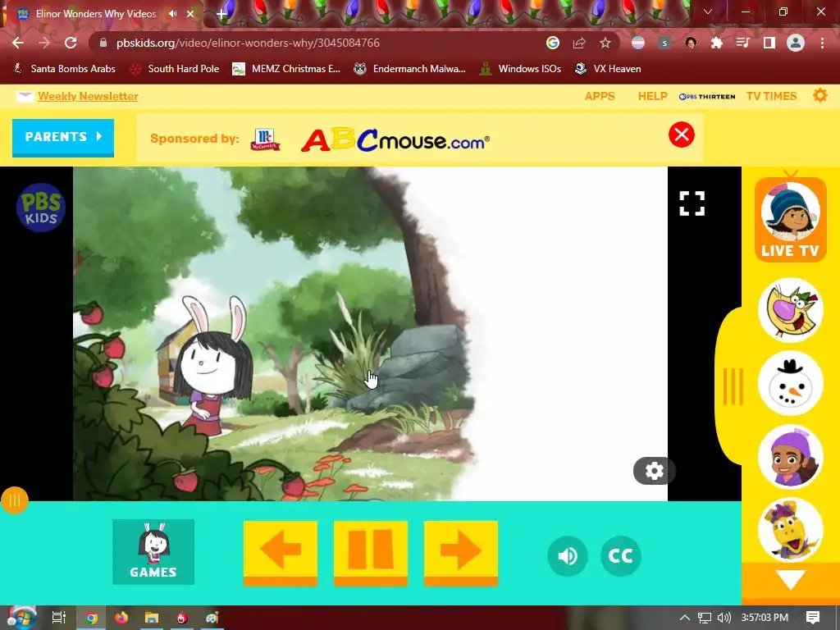The image size is (840, 630).
Task: Open the Extensions puzzle icon
Action: point(717,43)
